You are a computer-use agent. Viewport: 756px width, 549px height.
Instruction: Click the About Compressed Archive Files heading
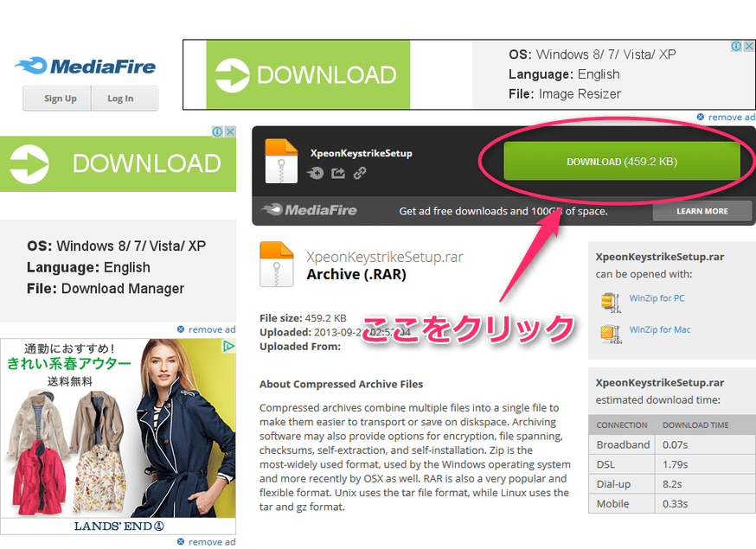point(342,384)
